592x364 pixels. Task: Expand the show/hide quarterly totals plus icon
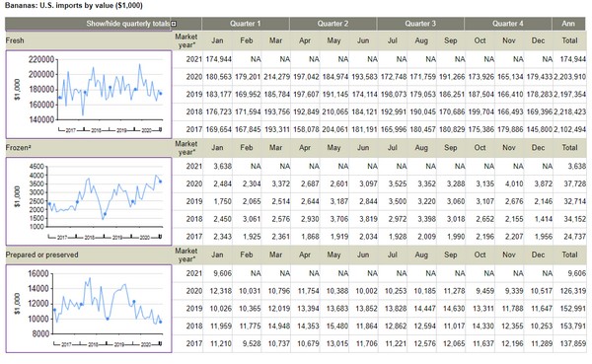pyautogui.click(x=174, y=24)
